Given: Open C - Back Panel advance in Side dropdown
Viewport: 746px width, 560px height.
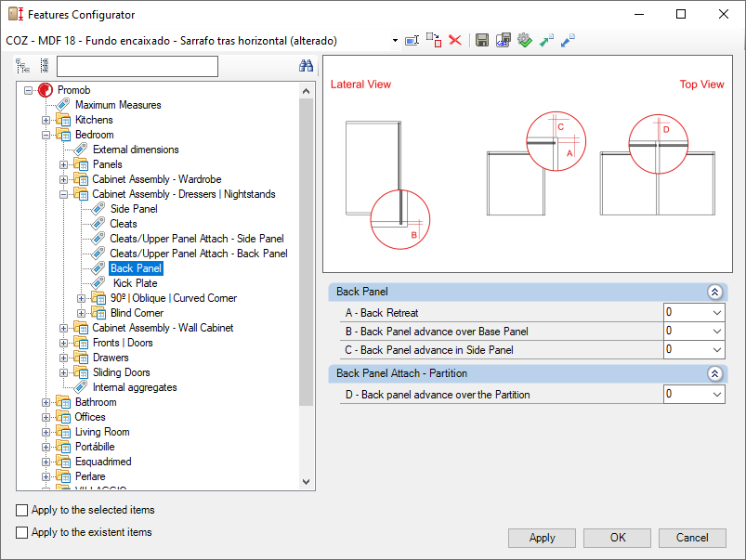Looking at the screenshot, I should coord(717,350).
